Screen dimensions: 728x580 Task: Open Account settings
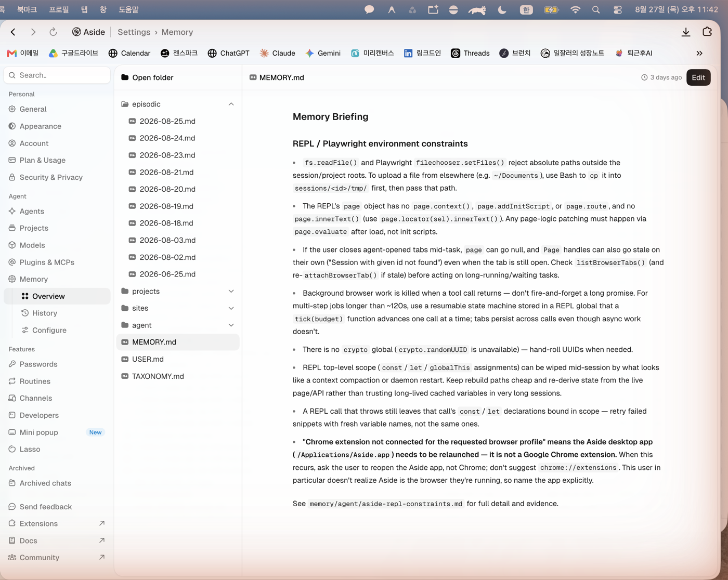click(57, 143)
